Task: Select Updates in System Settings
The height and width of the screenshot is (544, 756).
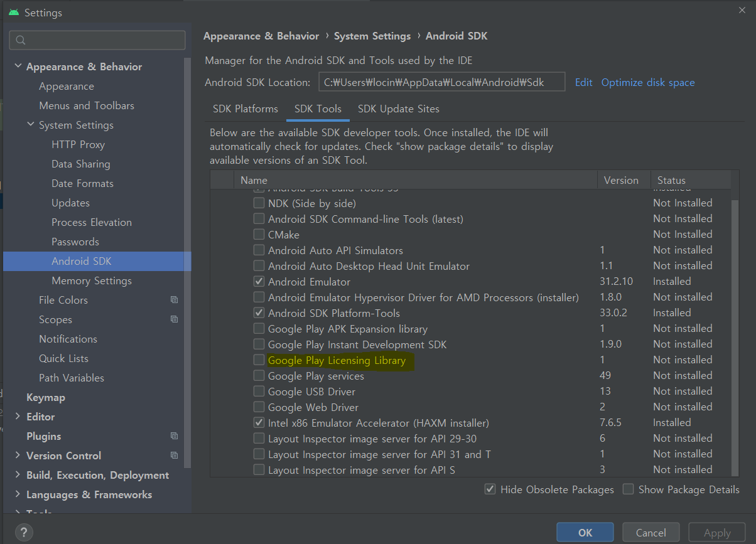Action: click(x=71, y=203)
